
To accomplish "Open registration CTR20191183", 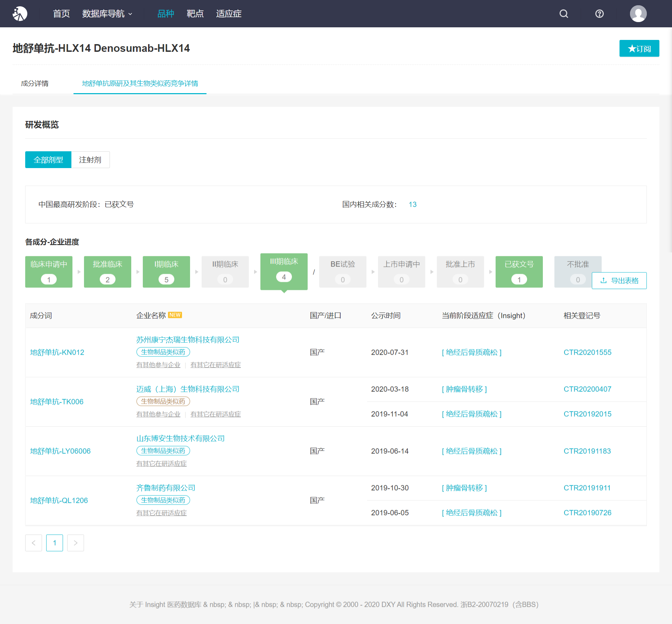I will [x=587, y=451].
